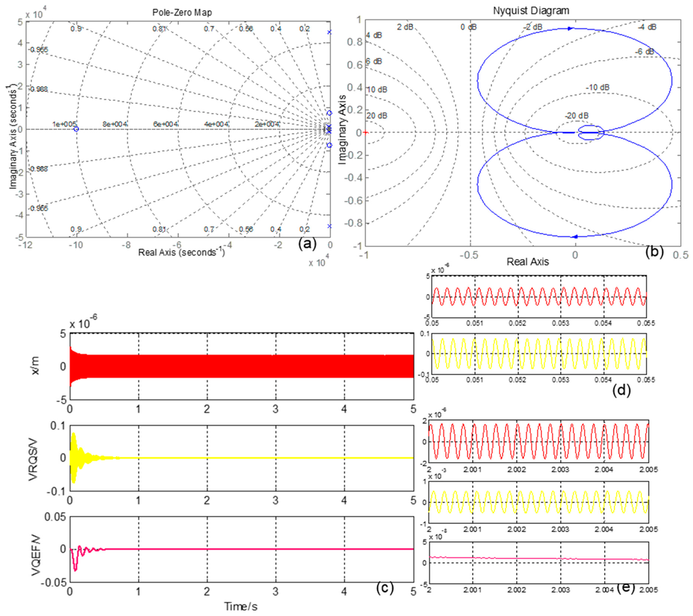Click the -20 dB contour label

tap(577, 116)
